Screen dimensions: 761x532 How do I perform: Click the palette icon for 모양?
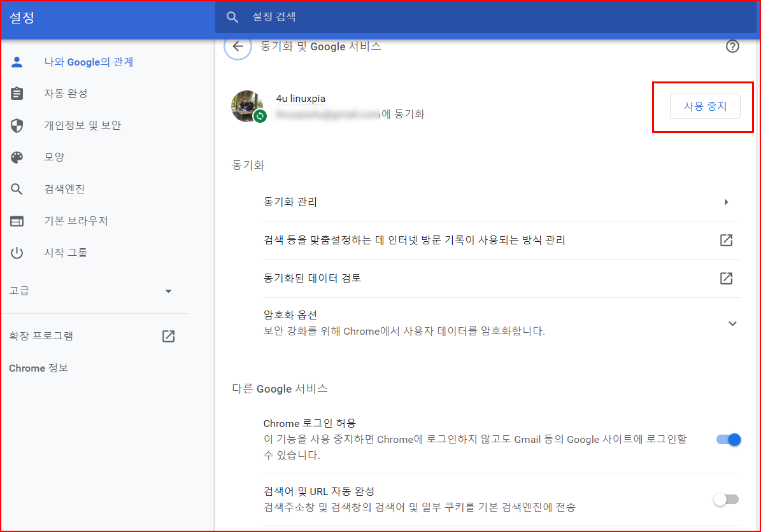click(x=17, y=157)
